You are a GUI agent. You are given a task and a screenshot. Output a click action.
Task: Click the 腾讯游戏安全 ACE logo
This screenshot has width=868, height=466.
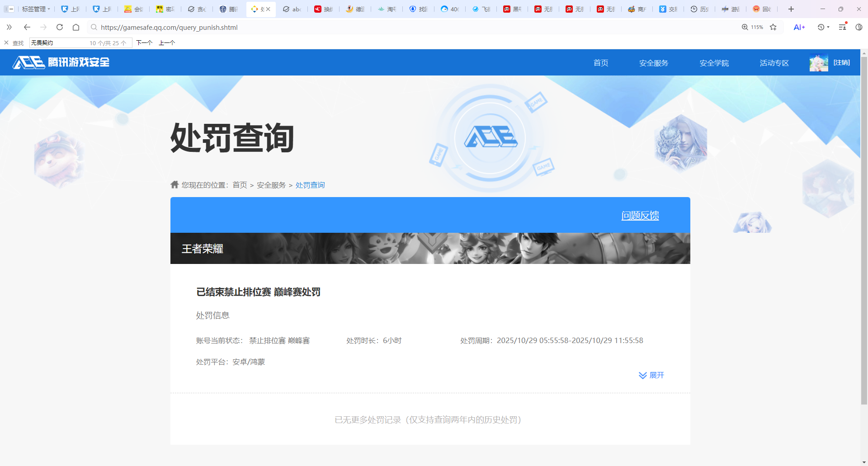click(x=60, y=62)
